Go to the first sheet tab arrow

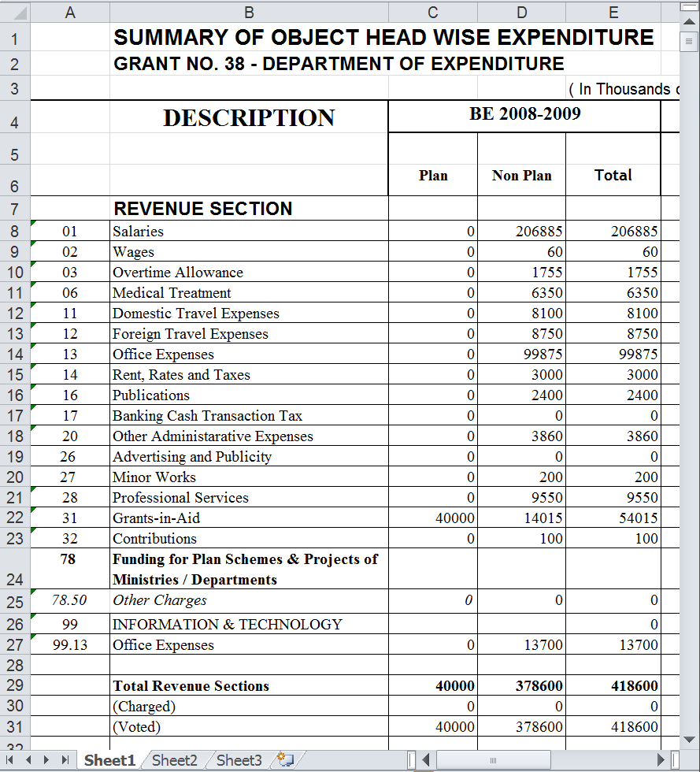(9, 759)
